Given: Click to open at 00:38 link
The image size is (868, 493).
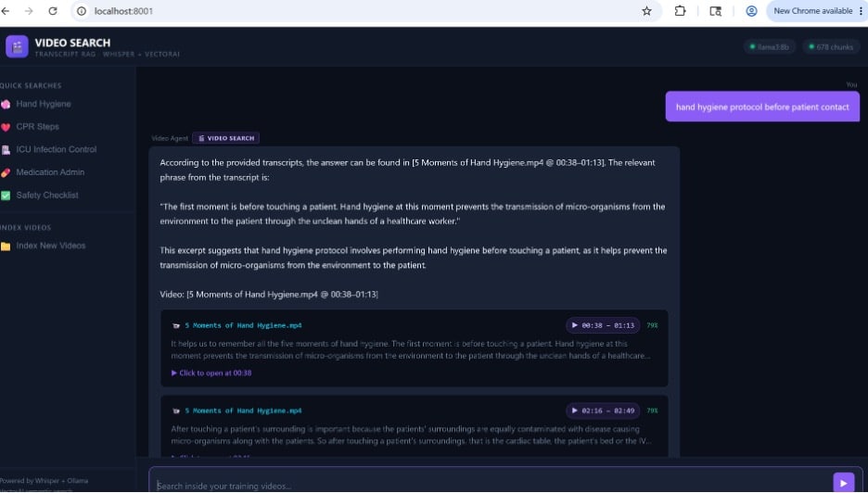Looking at the screenshot, I should pyautogui.click(x=211, y=373).
